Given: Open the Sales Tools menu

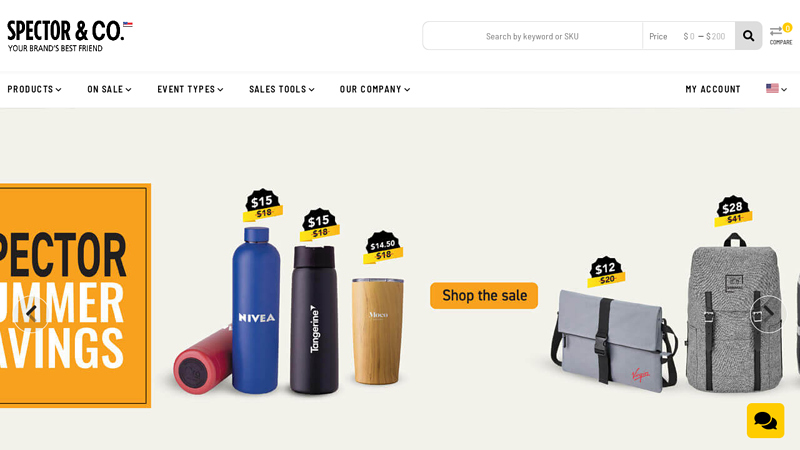Looking at the screenshot, I should [x=282, y=89].
